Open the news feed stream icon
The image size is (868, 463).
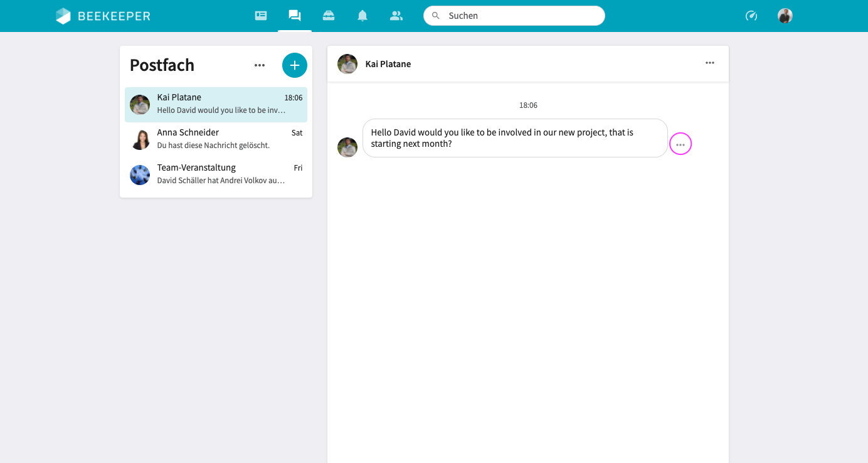261,16
